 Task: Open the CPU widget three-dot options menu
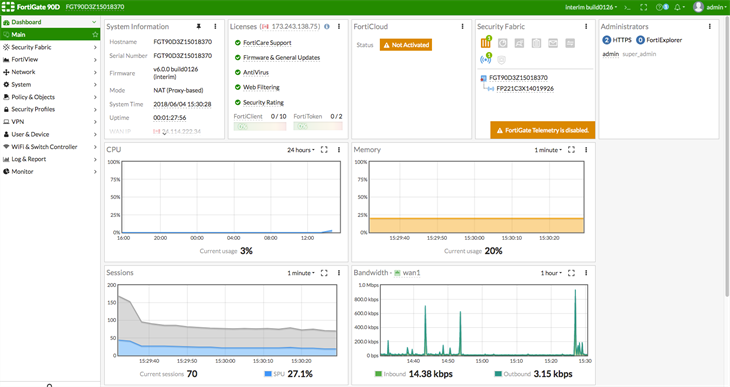point(339,149)
